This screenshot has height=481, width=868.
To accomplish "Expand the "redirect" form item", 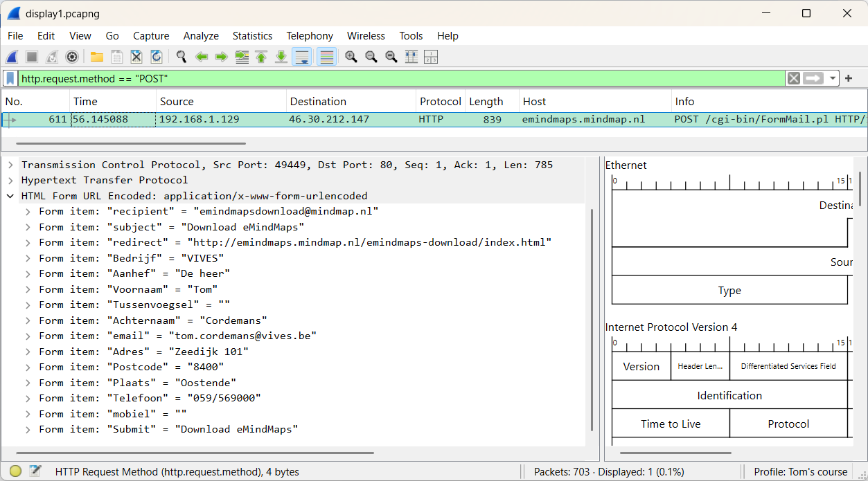I will click(x=28, y=243).
